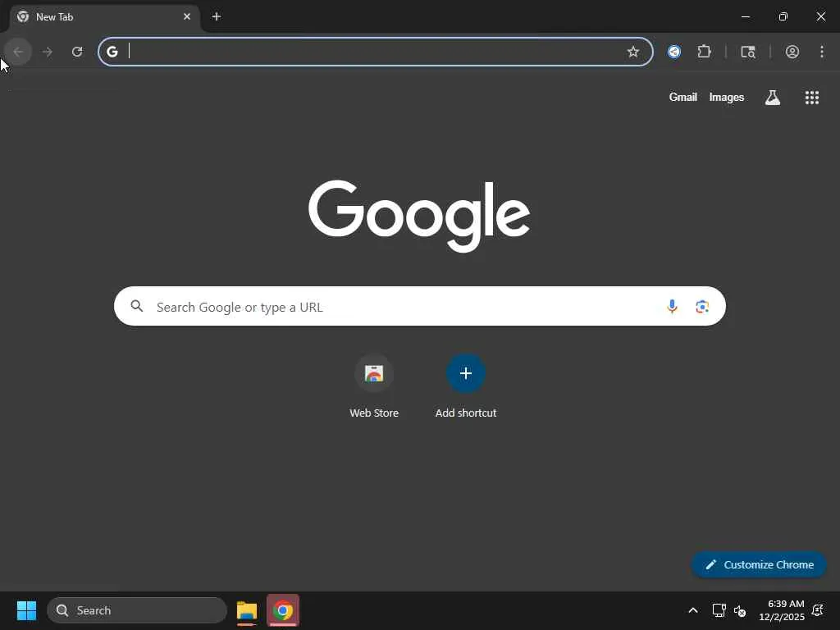Click the Chrome icon on the taskbar
The image size is (840, 630).
pyautogui.click(x=283, y=610)
